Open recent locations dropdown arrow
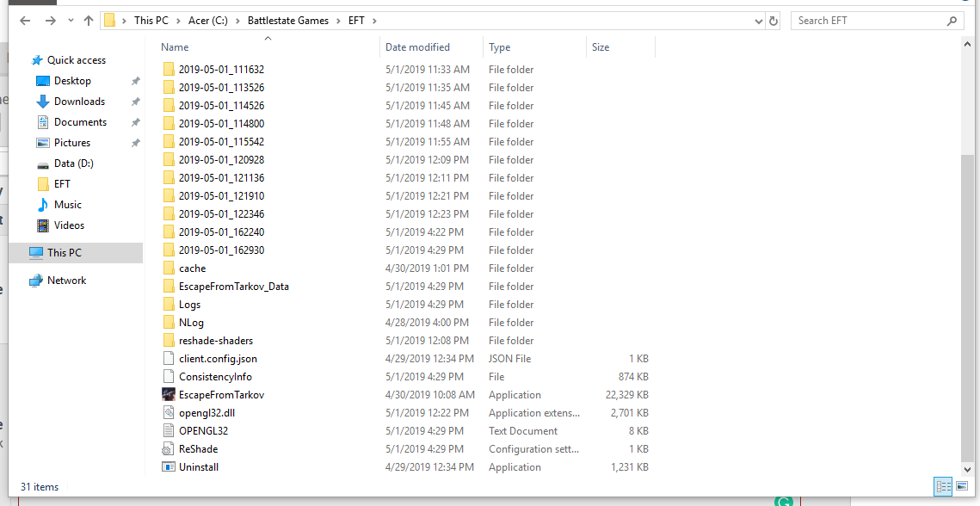 click(x=71, y=21)
